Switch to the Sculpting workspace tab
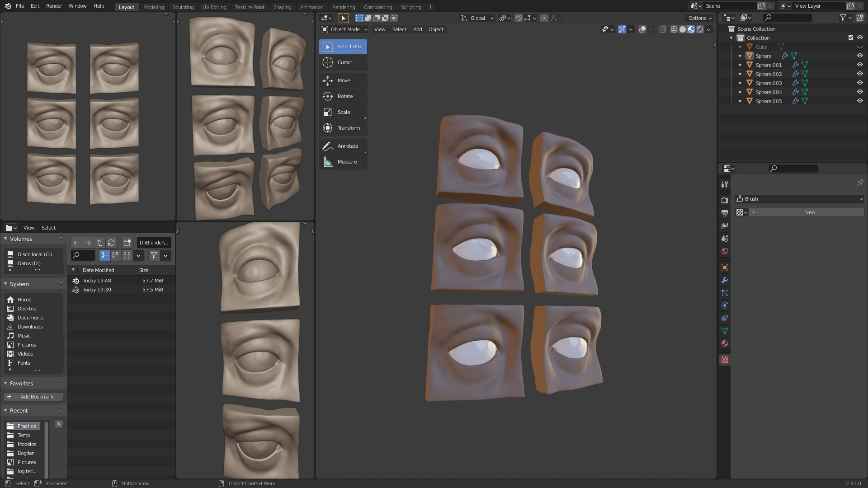868x488 pixels. pos(183,7)
